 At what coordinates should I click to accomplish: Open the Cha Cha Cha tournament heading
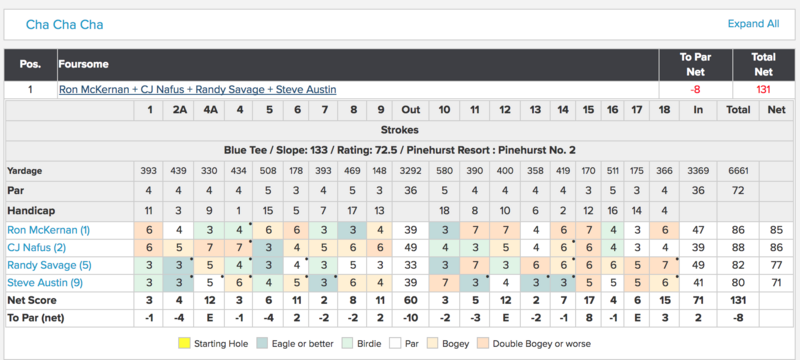pos(64,24)
